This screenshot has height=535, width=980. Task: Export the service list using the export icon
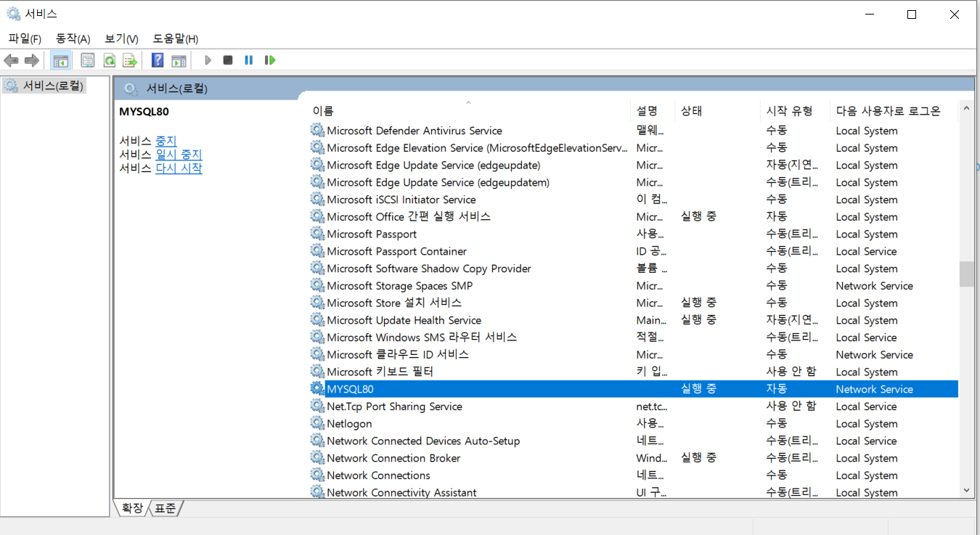[129, 60]
